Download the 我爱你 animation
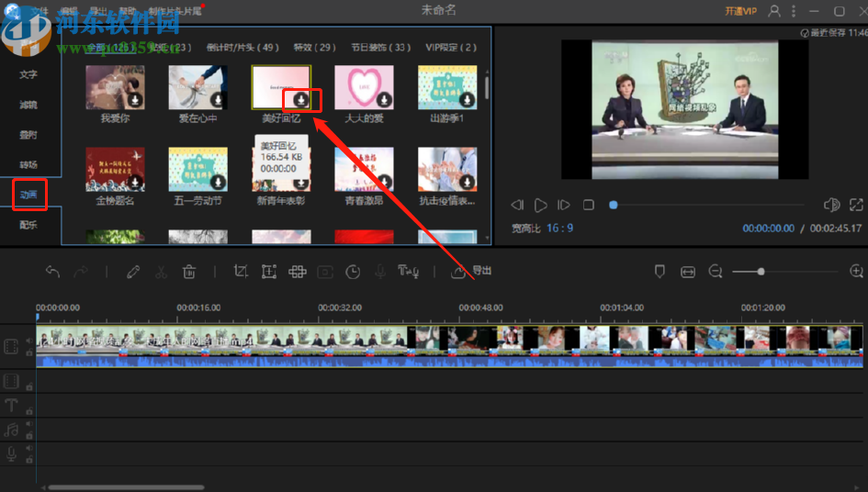Image resolution: width=868 pixels, height=492 pixels. point(134,100)
